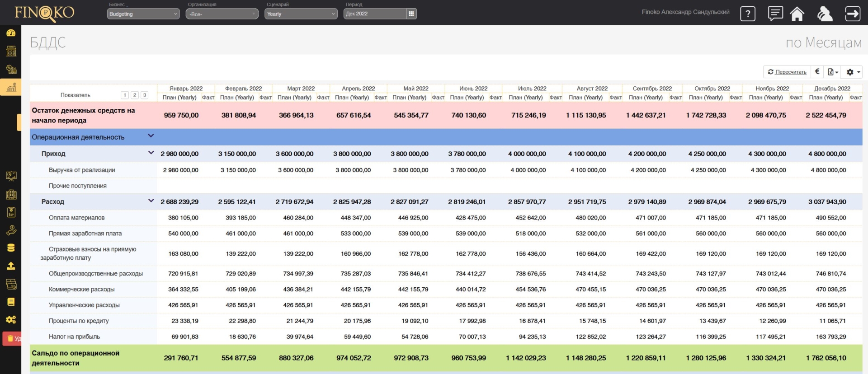Viewport: 868px width, 374px height.
Task: Open the database stack sidebar icon
Action: (11, 248)
